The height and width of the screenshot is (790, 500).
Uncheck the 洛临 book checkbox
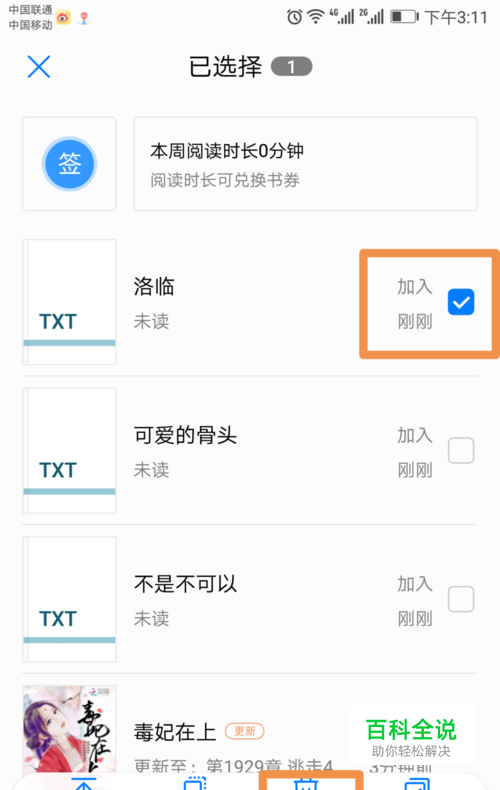pos(461,302)
